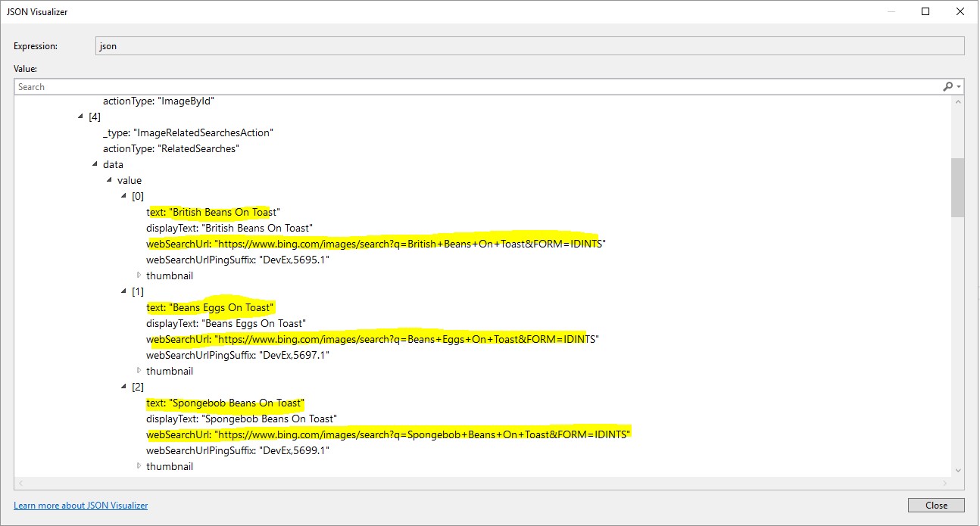980x526 pixels.
Task: Click horizontal scrollbar left arrow
Action: click(20, 483)
